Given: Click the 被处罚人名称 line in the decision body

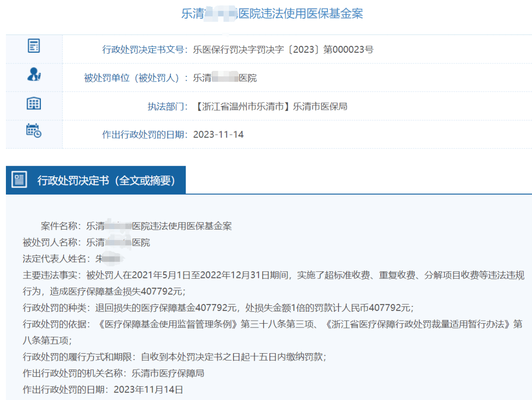Looking at the screenshot, I should click(86, 242).
